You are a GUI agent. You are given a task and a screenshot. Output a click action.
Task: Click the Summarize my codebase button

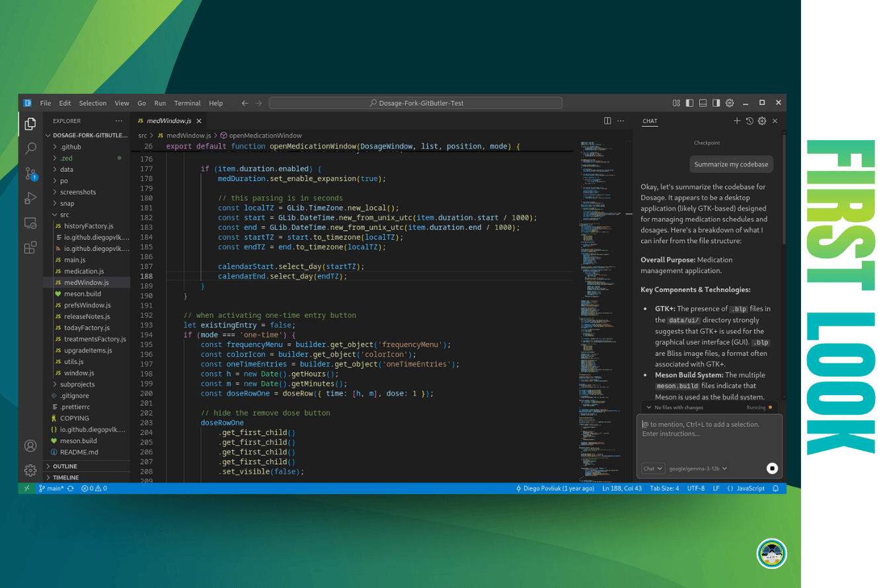(731, 164)
